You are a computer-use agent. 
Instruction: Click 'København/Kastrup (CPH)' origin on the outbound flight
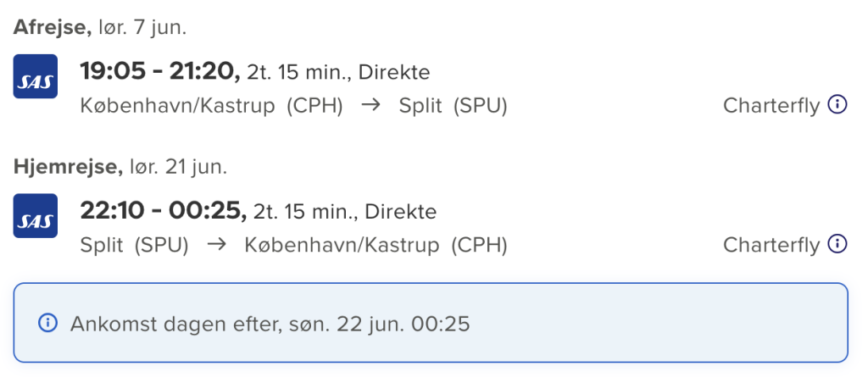click(x=211, y=106)
